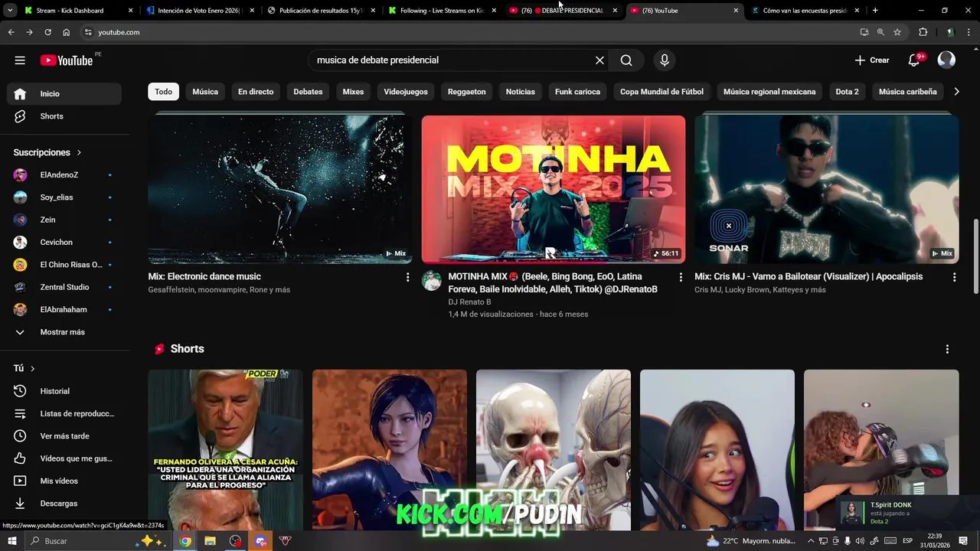
Task: Open the YouTube hamburger guide menu
Action: pos(20,60)
